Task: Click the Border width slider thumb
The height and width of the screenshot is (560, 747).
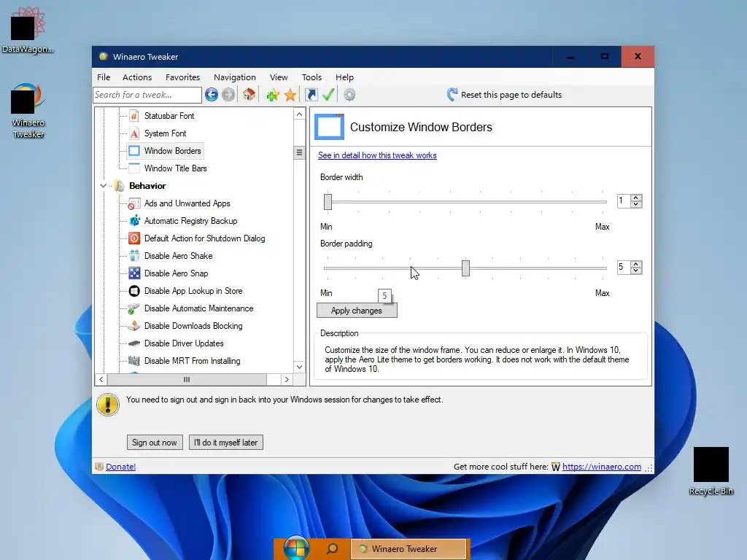Action: [328, 201]
